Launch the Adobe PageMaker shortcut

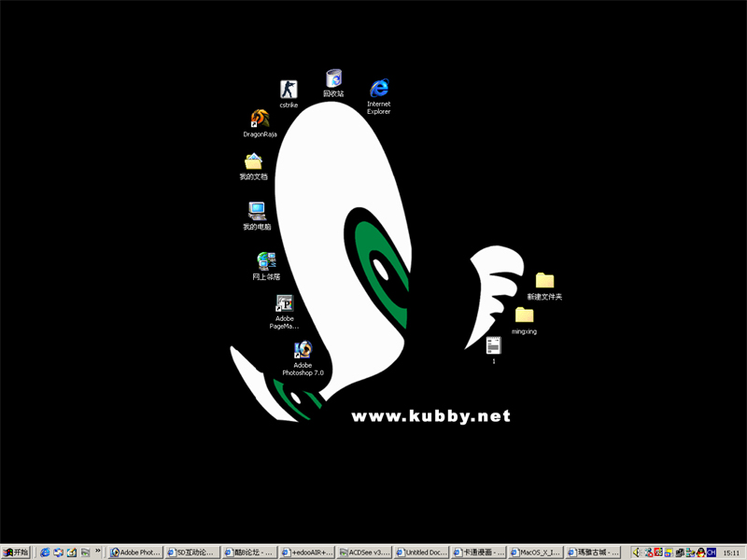pos(285,304)
